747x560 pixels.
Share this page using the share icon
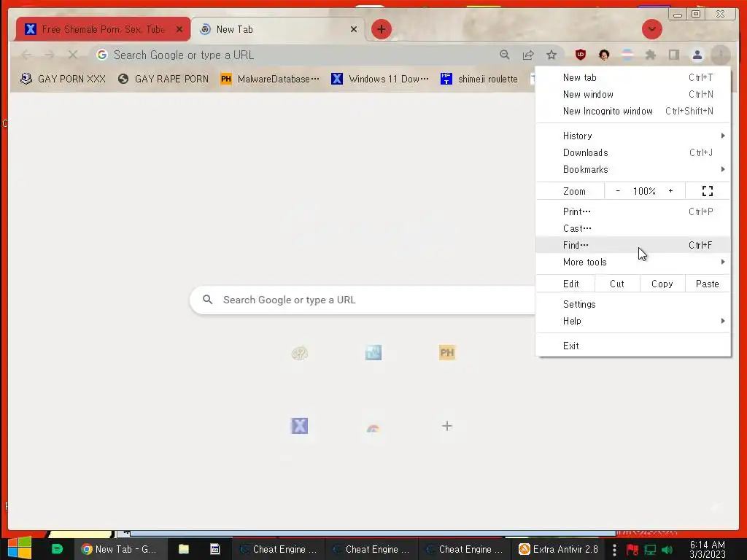(528, 55)
